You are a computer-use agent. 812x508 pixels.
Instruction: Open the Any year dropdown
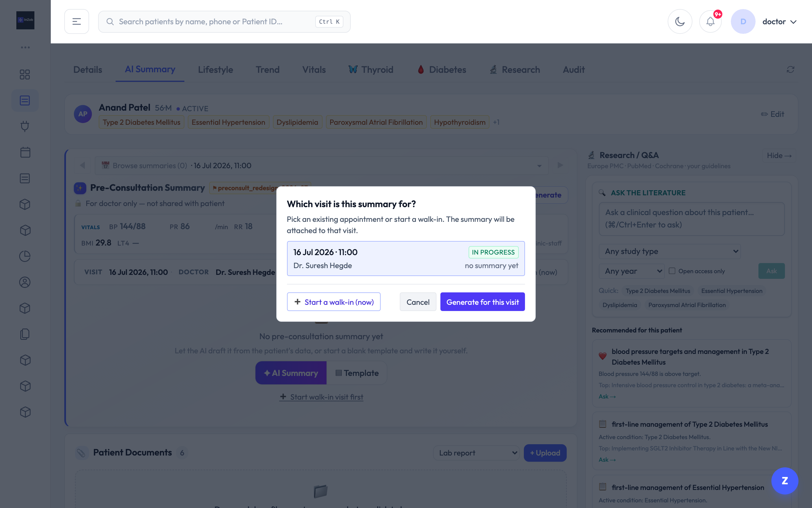(x=632, y=271)
